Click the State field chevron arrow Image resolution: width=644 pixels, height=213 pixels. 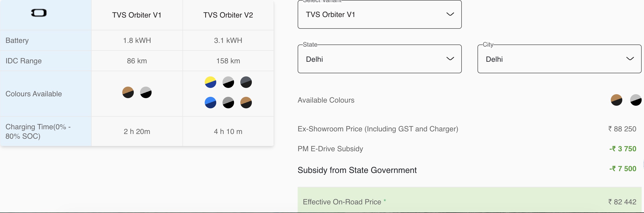[450, 59]
